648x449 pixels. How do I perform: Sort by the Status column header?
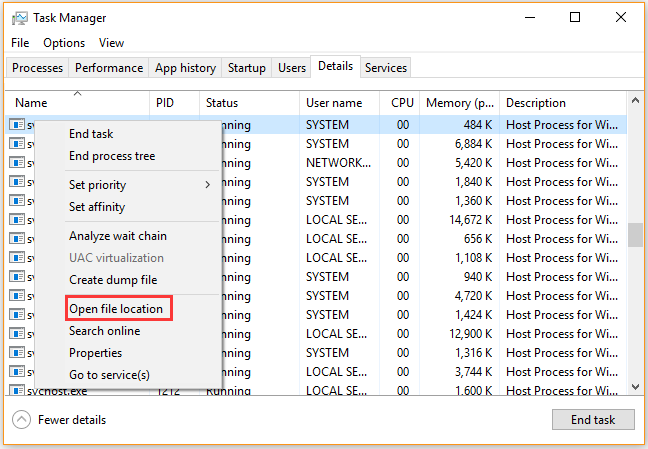coord(249,103)
